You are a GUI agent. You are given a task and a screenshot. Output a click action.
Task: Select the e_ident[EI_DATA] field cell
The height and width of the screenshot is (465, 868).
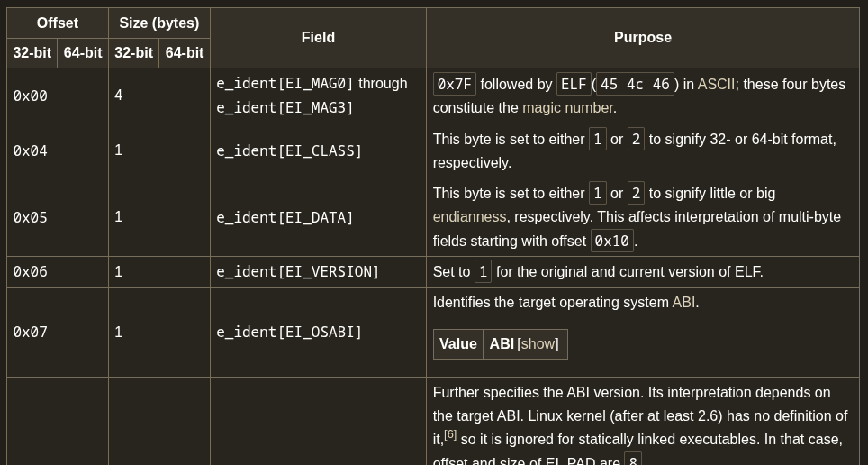(285, 218)
